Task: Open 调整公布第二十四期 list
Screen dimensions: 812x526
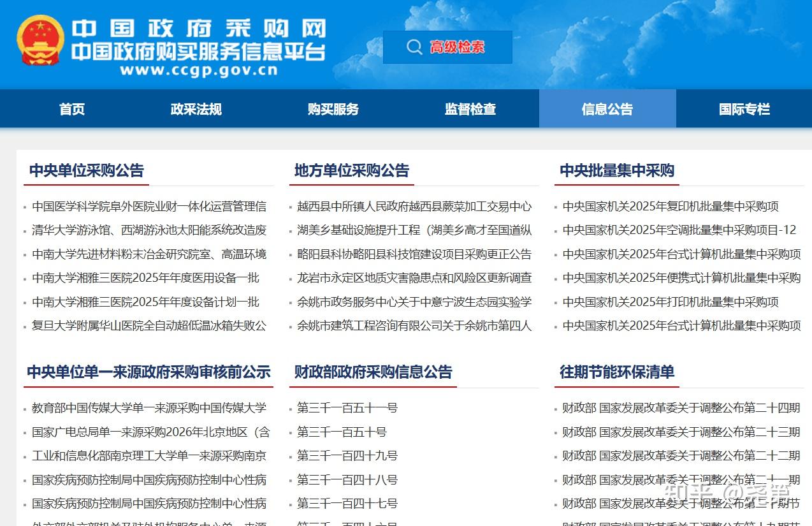Action: [681, 408]
